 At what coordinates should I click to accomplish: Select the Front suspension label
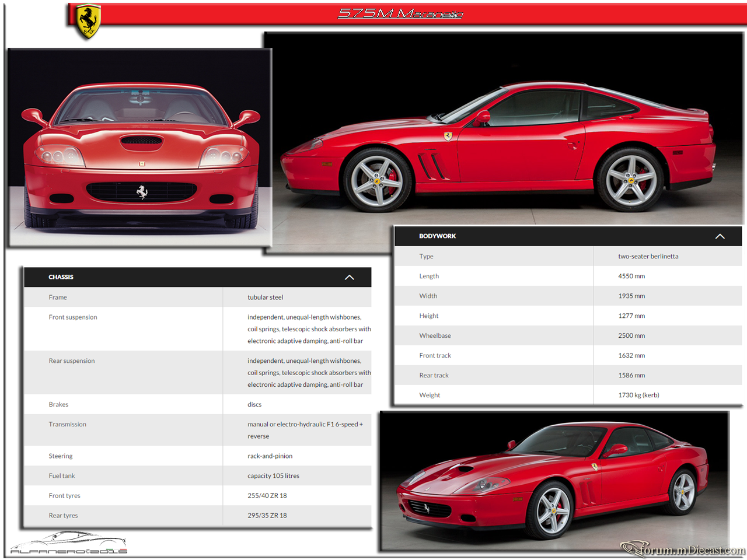[73, 317]
